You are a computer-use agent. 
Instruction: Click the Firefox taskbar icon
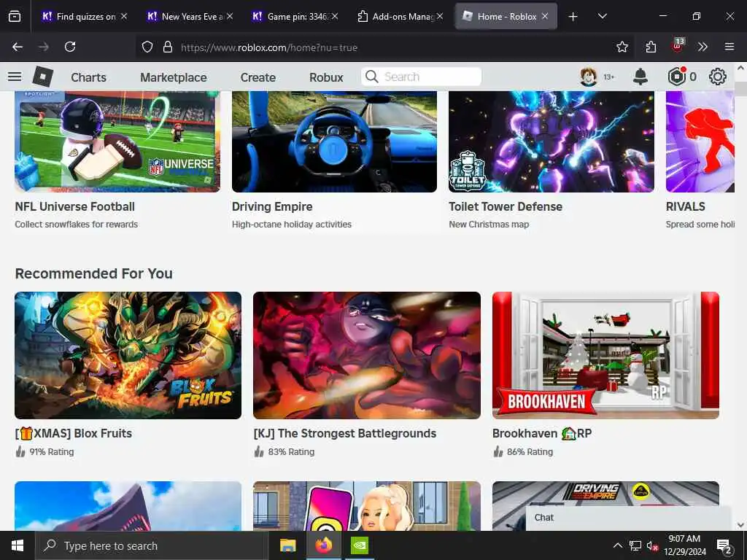323,545
